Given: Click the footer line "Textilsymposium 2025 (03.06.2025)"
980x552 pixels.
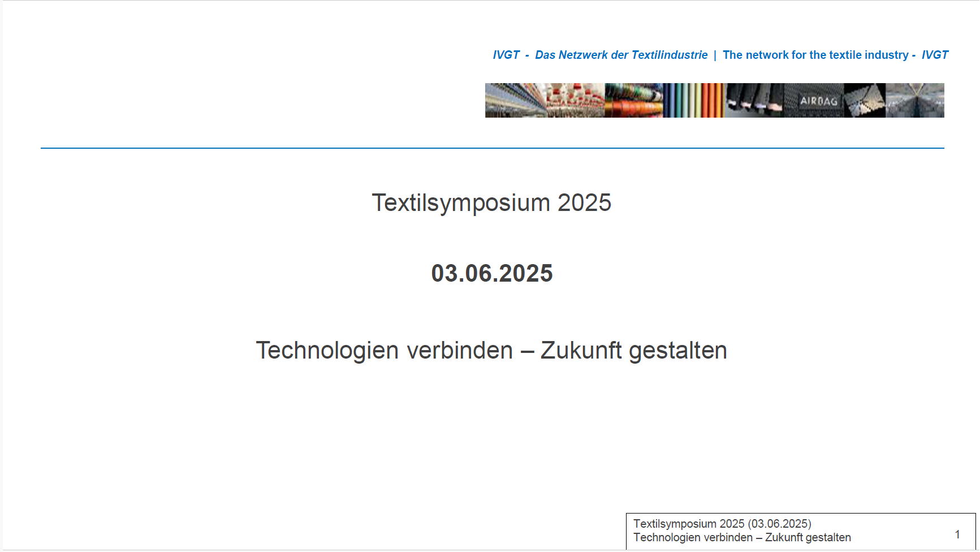Looking at the screenshot, I should [x=722, y=524].
